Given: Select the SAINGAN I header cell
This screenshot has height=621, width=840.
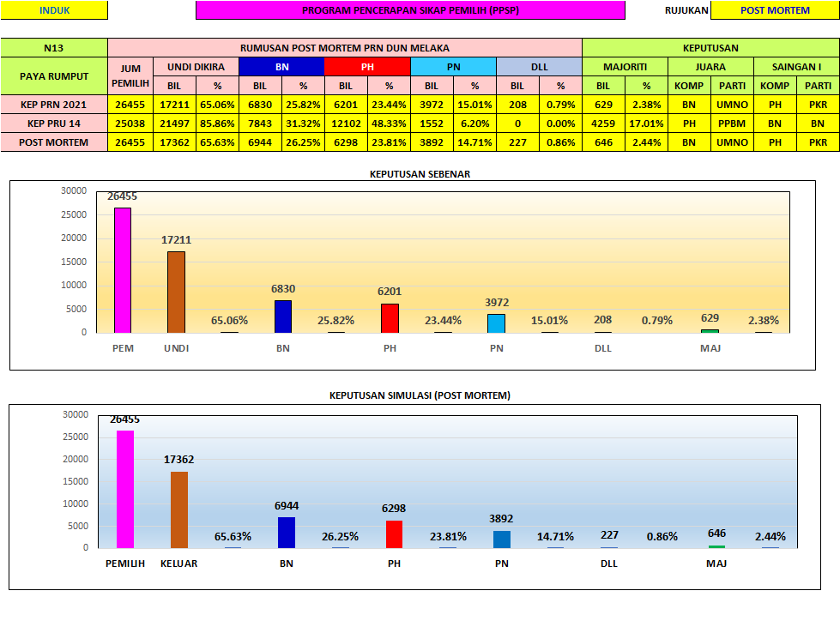Looking at the screenshot, I should coord(796,67).
